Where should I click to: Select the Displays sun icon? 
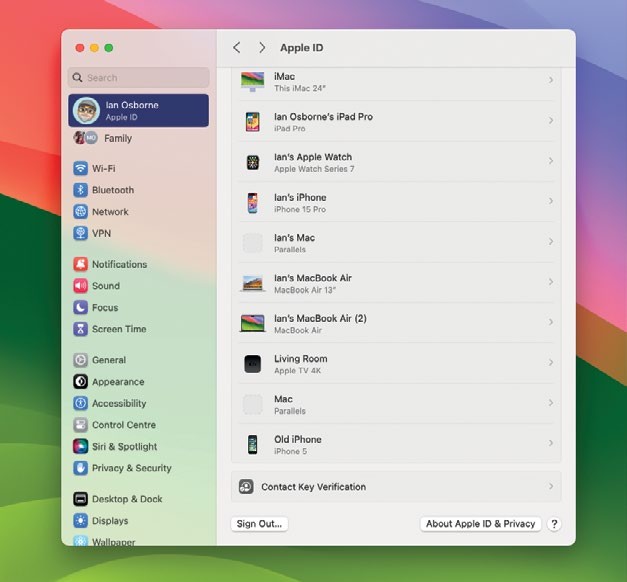pos(80,520)
